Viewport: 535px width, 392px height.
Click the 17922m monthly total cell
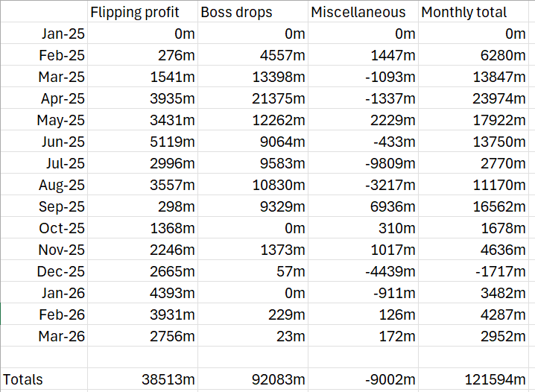click(473, 120)
